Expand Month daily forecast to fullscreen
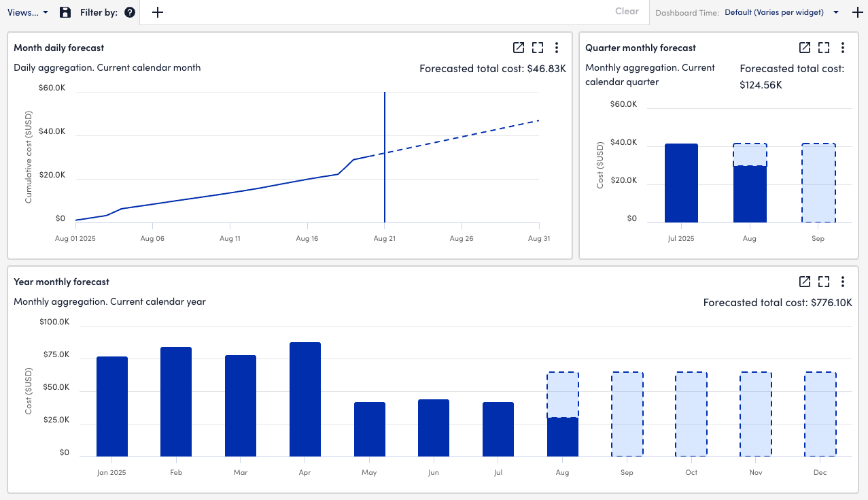Image resolution: width=868 pixels, height=500 pixels. click(538, 48)
